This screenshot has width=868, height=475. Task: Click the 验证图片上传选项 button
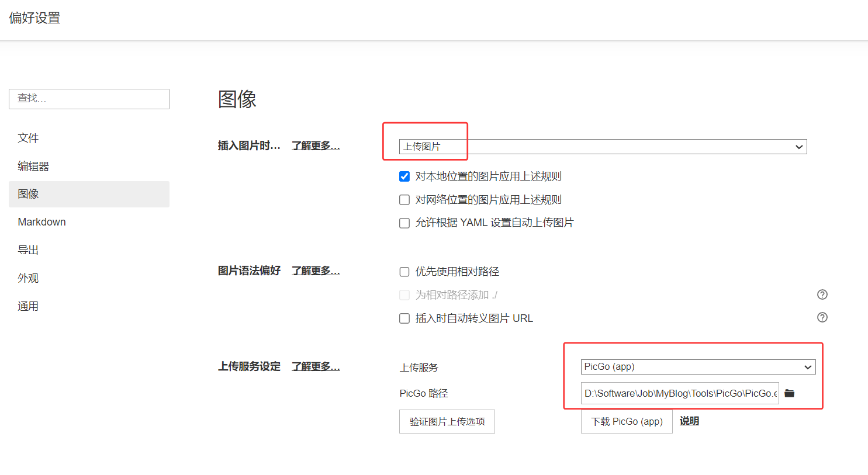coord(447,422)
